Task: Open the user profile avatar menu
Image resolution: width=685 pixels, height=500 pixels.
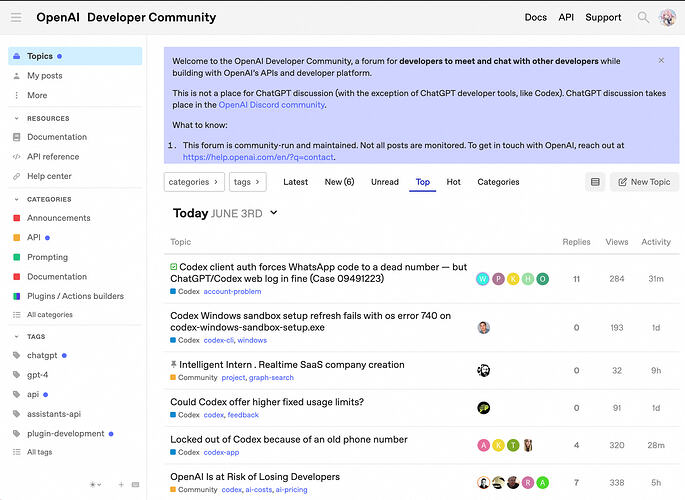Action: tap(668, 17)
